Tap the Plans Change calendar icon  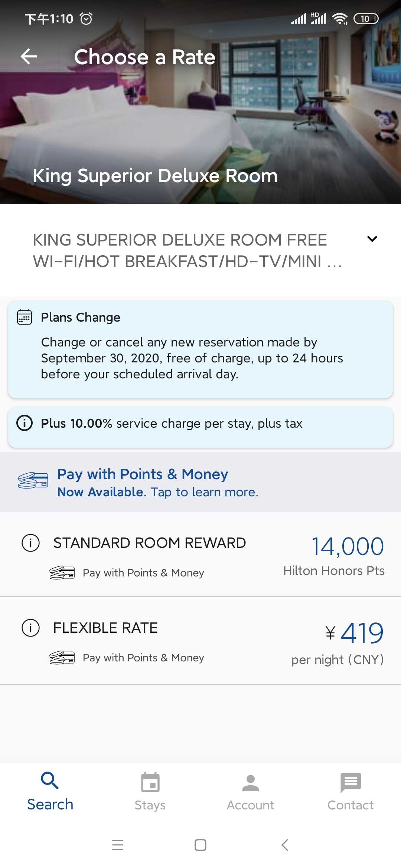(x=25, y=317)
